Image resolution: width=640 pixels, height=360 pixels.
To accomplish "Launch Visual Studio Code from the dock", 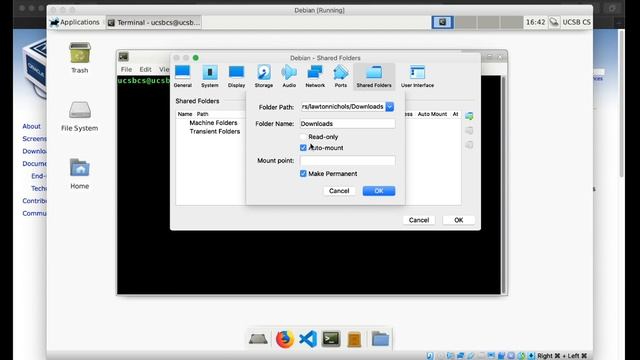I will click(x=308, y=339).
